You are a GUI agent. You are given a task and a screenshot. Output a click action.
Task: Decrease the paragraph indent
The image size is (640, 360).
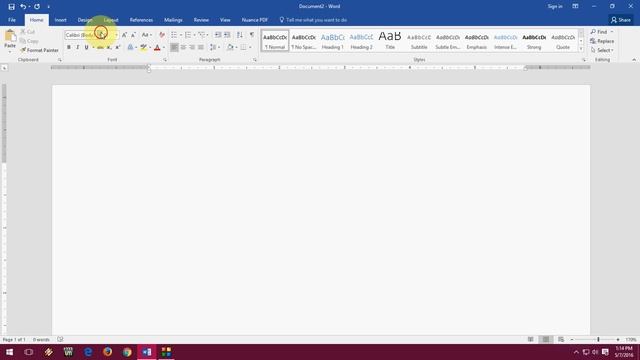pos(218,35)
